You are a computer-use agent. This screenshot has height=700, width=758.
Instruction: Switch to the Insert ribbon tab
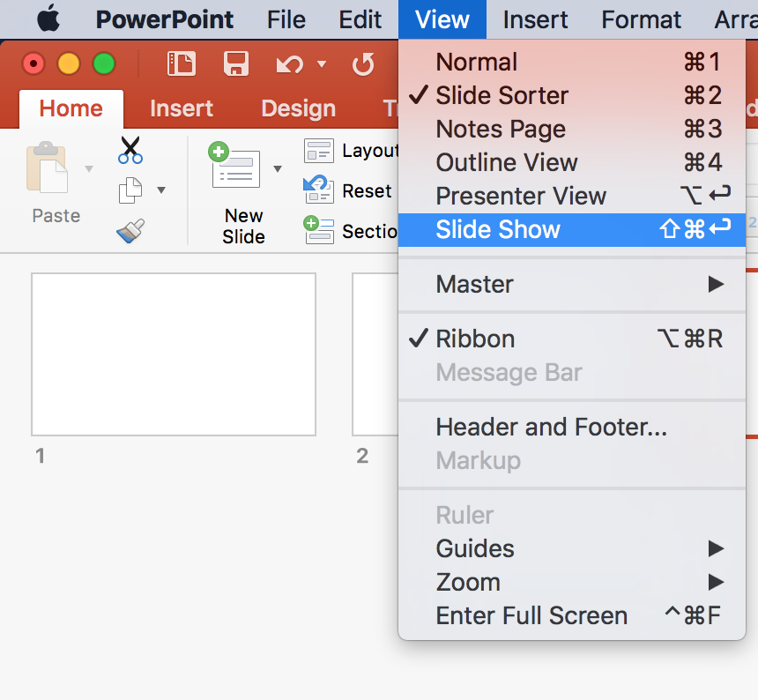(182, 108)
